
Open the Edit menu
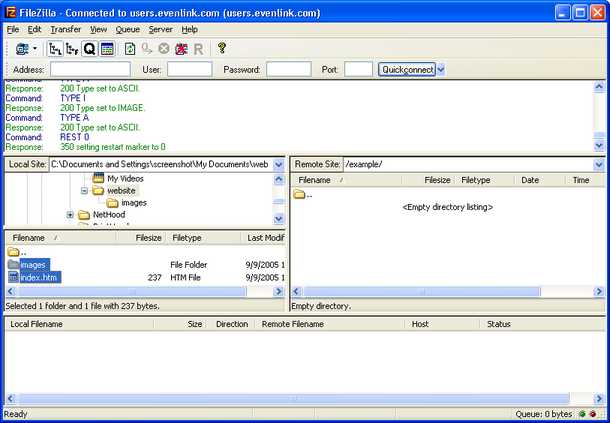[34, 30]
